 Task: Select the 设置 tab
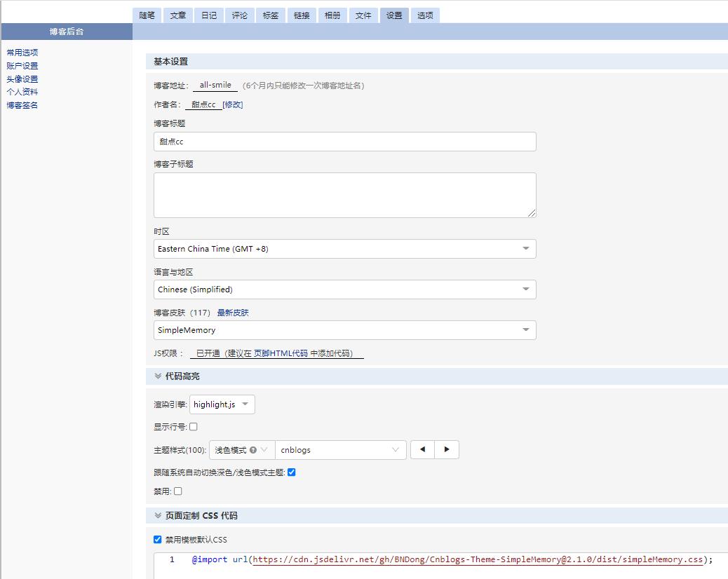[394, 15]
